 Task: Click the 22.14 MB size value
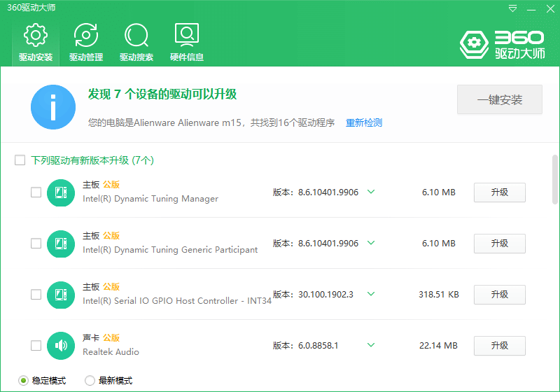point(438,346)
